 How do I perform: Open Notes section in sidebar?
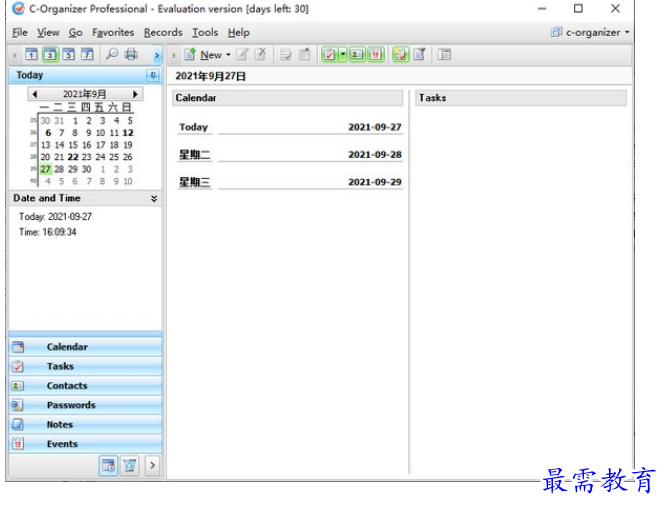pos(85,424)
